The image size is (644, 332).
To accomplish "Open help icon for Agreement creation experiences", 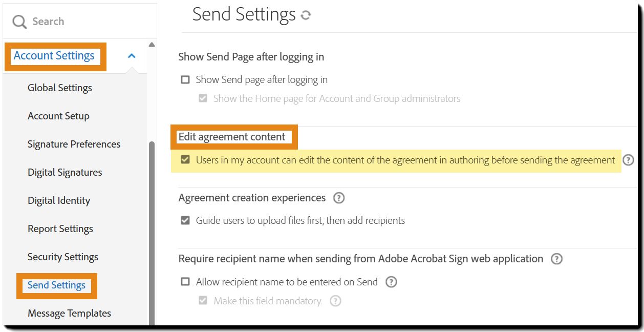I will pos(339,198).
